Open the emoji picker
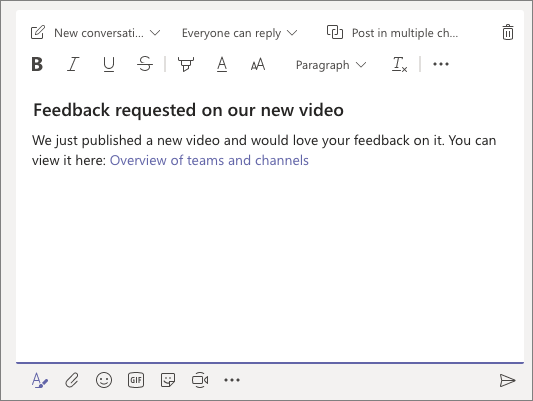 point(104,380)
